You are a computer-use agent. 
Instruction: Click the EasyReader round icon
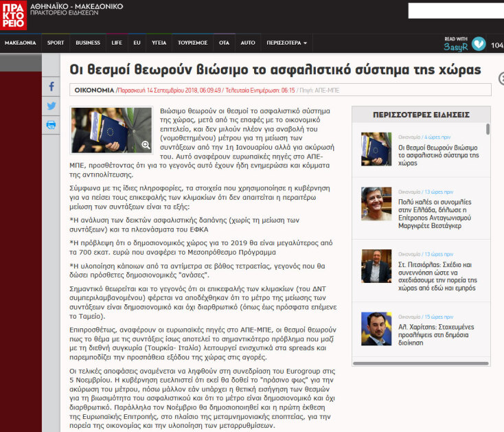tap(479, 43)
